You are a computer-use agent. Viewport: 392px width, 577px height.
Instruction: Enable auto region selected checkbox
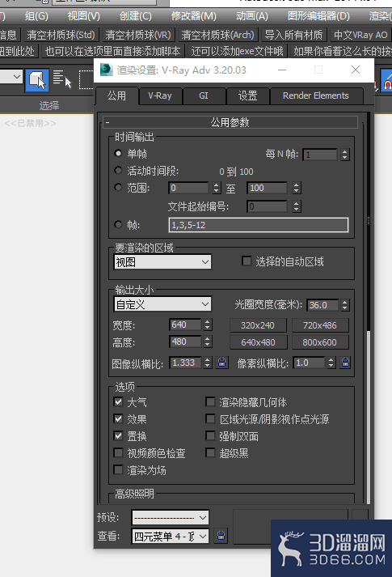click(247, 261)
